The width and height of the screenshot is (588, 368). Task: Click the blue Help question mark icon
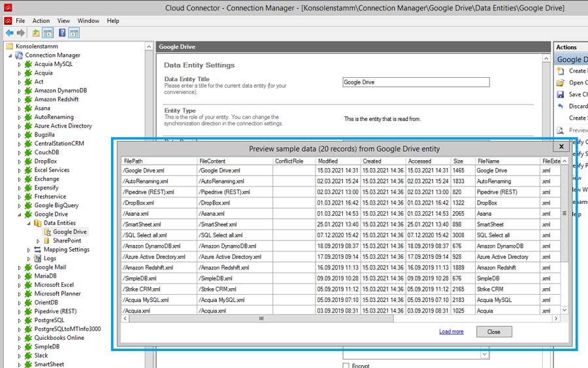pos(62,33)
